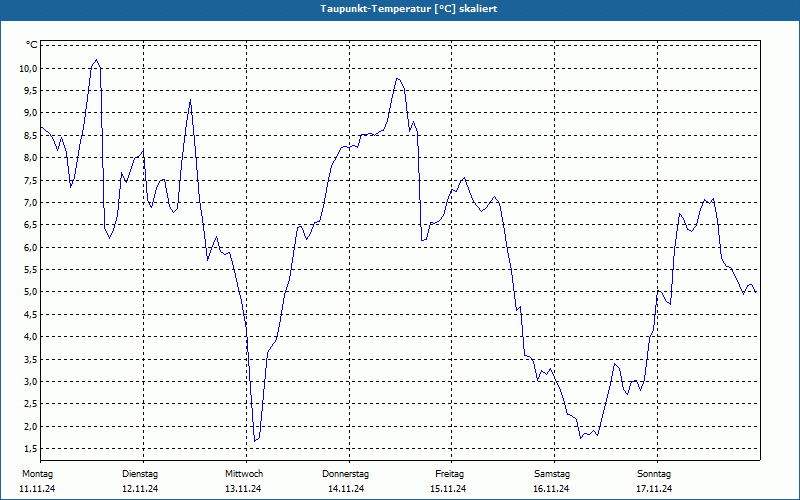
Task: Click the 2,0 y-axis label
Action: tap(30, 426)
